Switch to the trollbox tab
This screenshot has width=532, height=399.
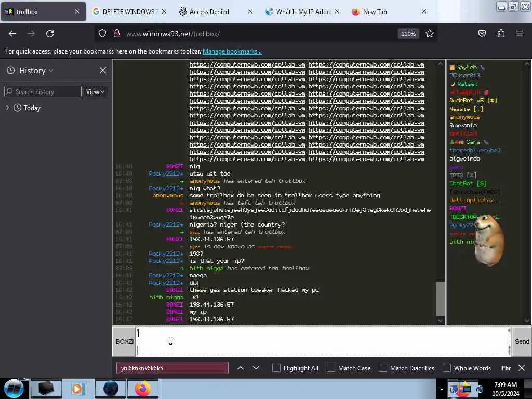coord(43,11)
